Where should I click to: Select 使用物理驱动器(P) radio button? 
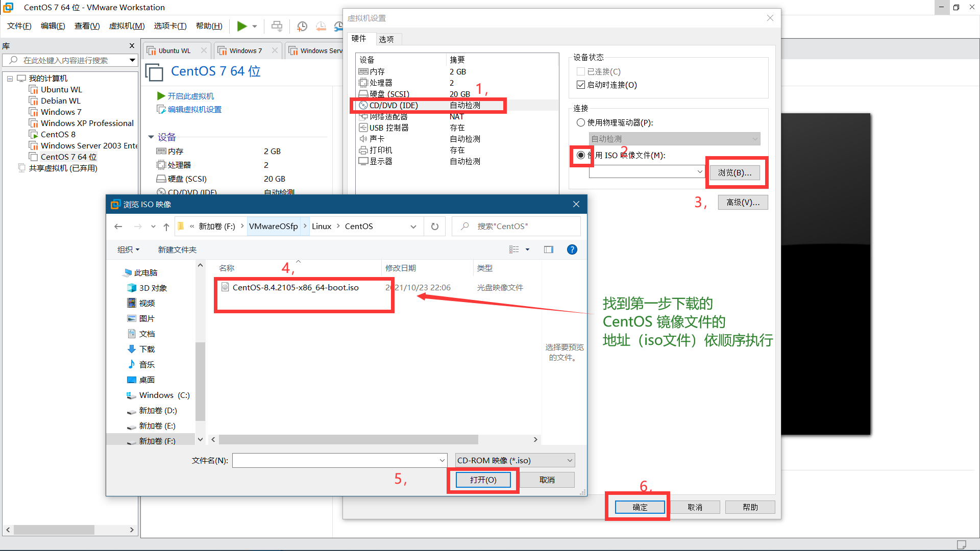coord(581,122)
